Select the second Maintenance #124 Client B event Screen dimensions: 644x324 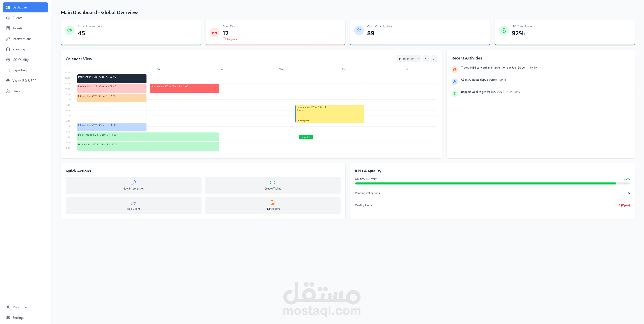point(148,146)
